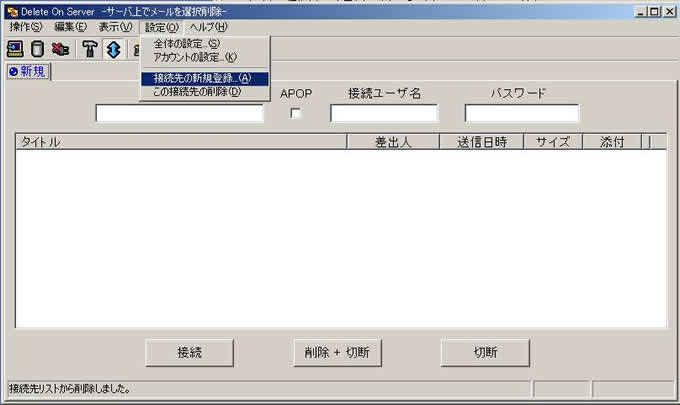Select 接続先の新規登録(A) menu entry
The width and height of the screenshot is (680, 405).
tap(204, 78)
